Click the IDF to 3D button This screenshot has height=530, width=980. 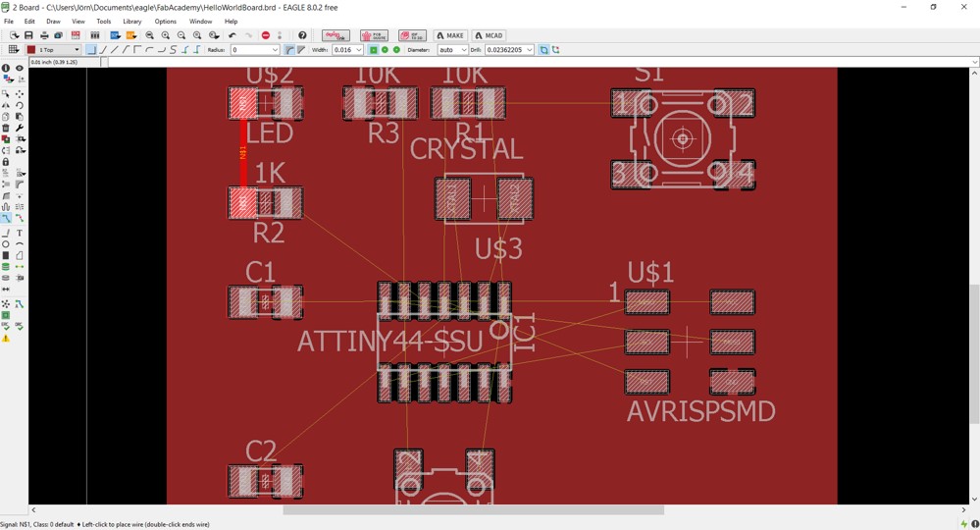coord(412,35)
